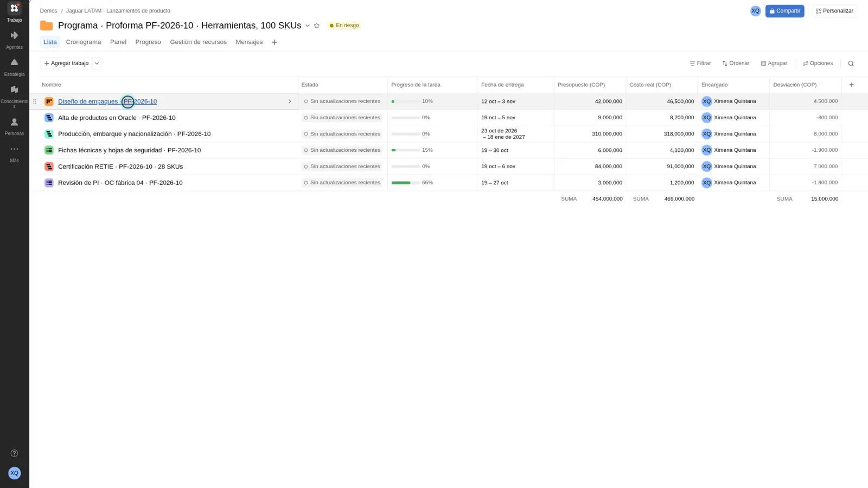
Task: Open the help question mark icon
Action: (x=14, y=453)
